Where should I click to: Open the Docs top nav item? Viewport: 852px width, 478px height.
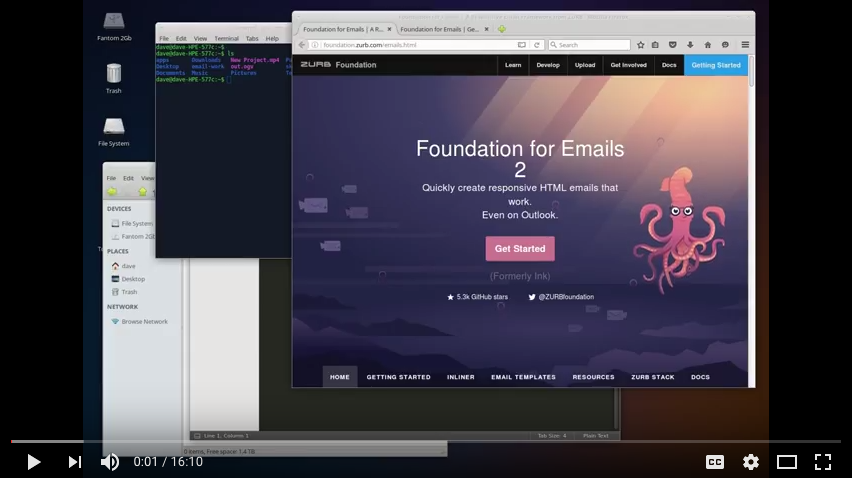[669, 65]
